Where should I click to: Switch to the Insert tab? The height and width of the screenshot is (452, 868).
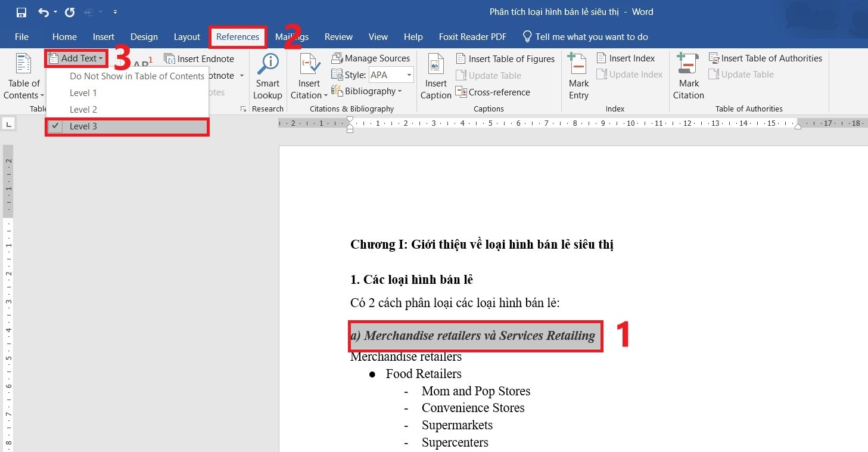pyautogui.click(x=104, y=37)
